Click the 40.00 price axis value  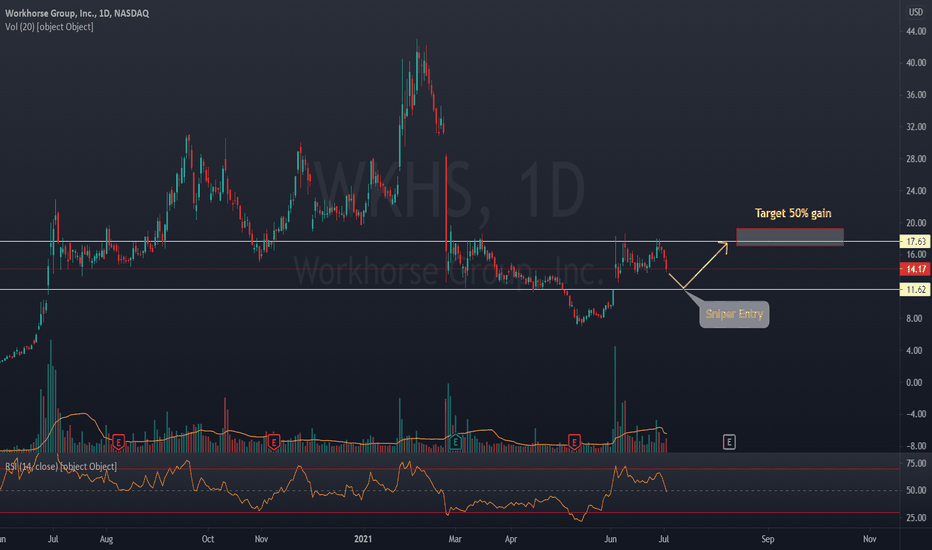[916, 62]
